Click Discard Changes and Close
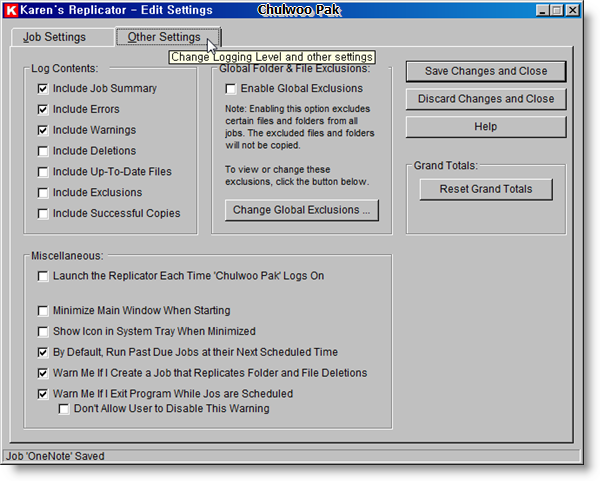 tap(486, 99)
